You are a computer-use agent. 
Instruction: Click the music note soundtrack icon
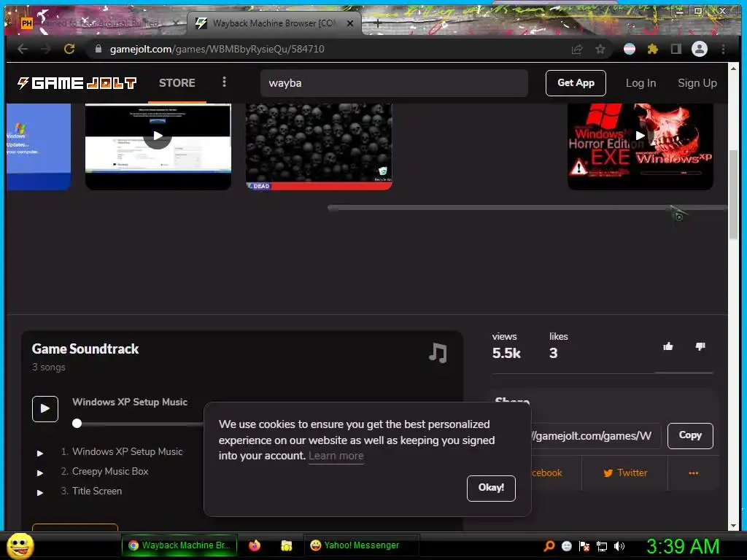(438, 353)
